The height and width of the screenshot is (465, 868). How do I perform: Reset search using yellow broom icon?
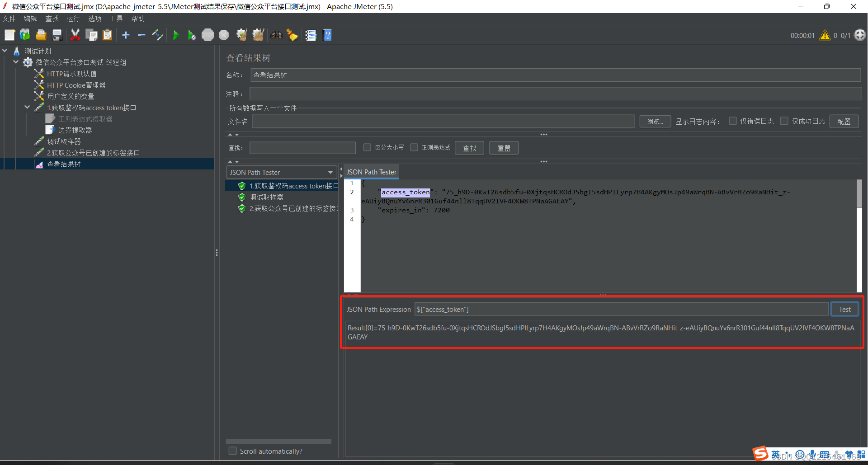[x=292, y=35]
